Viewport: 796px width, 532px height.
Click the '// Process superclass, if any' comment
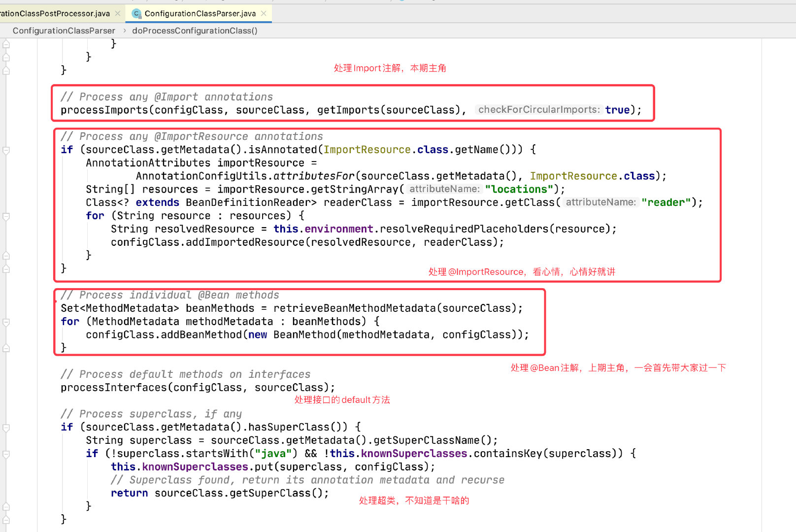click(x=151, y=414)
